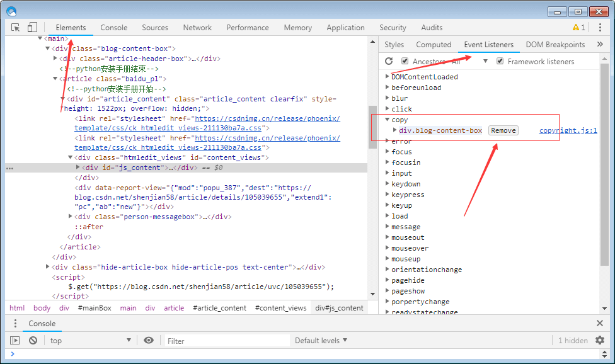Uncheck the Framework listeners checkbox
Screen dimensions: 615x364
point(500,61)
